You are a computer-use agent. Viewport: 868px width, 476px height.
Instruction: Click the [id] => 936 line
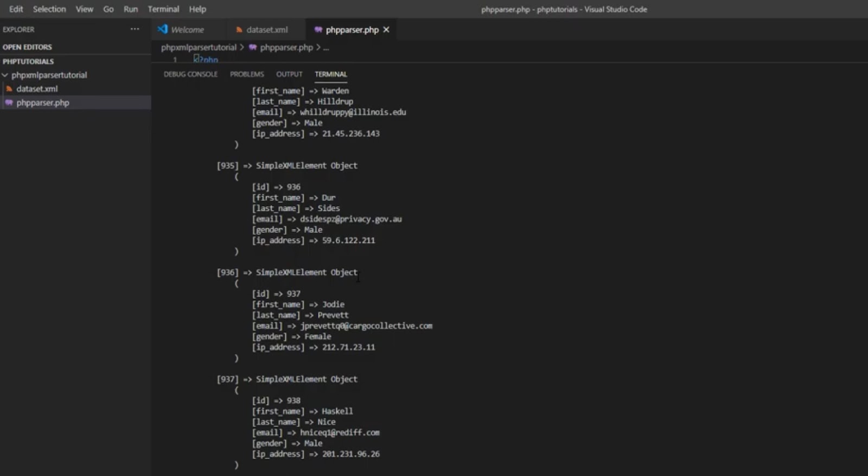click(276, 187)
